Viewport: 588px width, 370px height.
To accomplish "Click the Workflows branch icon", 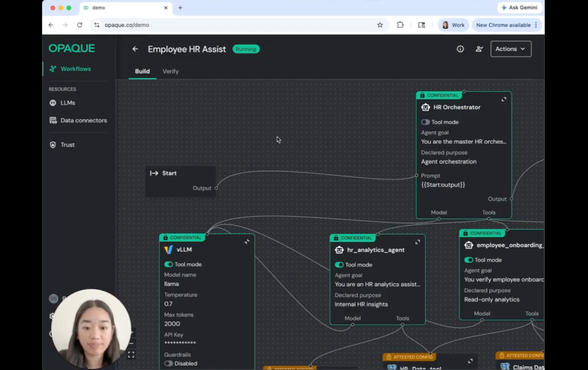I will pos(53,69).
